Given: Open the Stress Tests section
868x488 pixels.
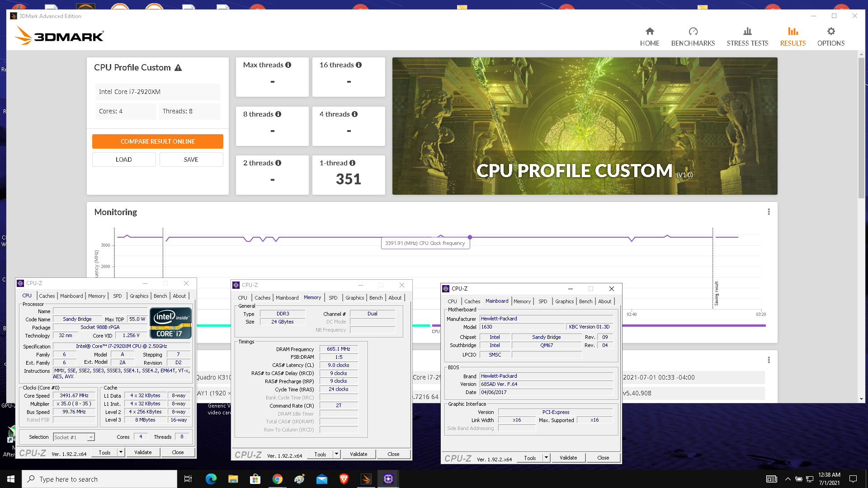Looking at the screenshot, I should pyautogui.click(x=747, y=37).
